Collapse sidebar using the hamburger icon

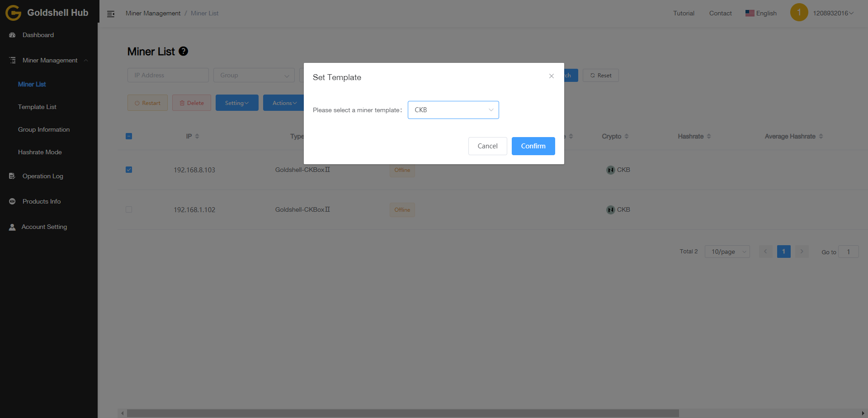(111, 14)
